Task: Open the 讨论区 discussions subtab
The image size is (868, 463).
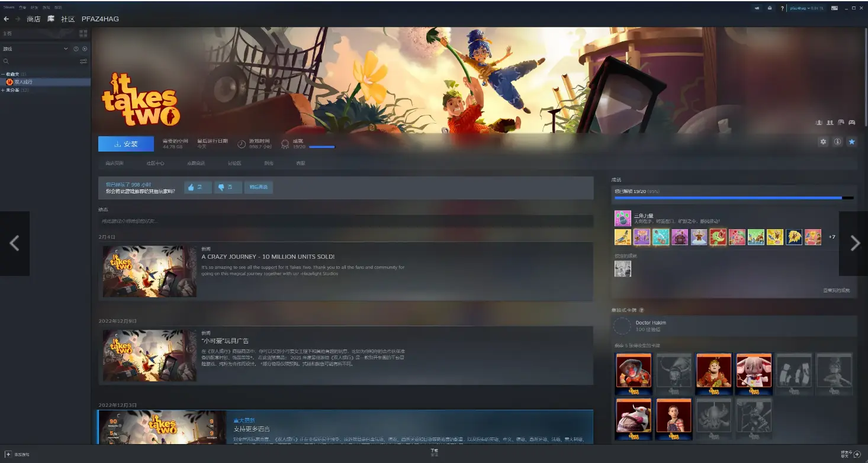Action: 234,163
